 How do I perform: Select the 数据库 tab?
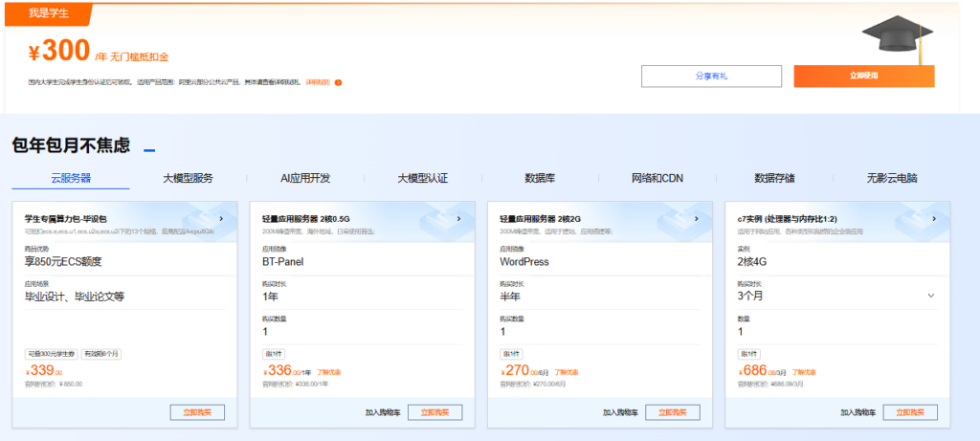click(x=540, y=178)
